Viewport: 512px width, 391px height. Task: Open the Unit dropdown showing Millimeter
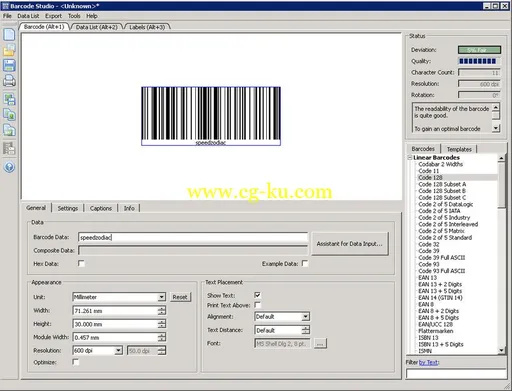coord(161,297)
